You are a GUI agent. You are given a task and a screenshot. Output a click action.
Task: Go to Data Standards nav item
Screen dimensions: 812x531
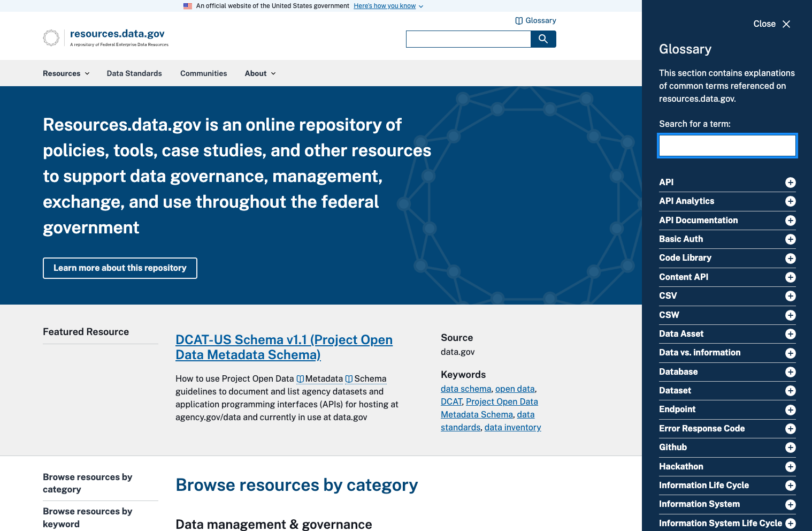pos(134,73)
